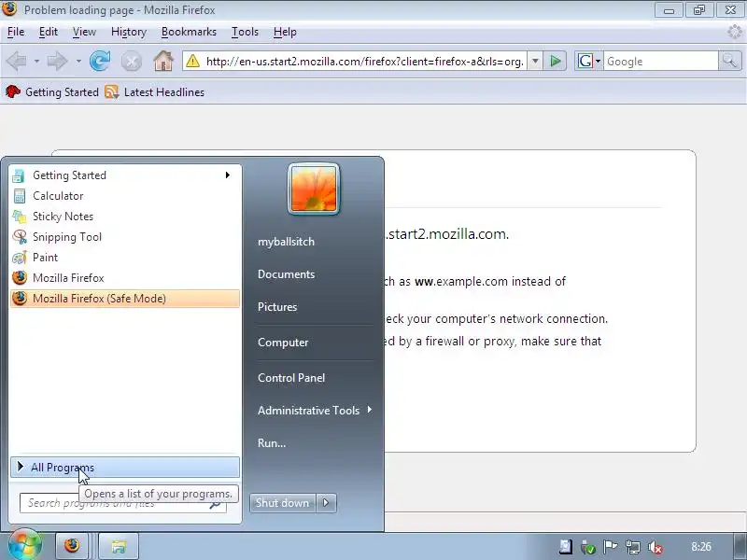Go back with Firefox's Back arrow
The image size is (747, 560).
pyautogui.click(x=17, y=62)
